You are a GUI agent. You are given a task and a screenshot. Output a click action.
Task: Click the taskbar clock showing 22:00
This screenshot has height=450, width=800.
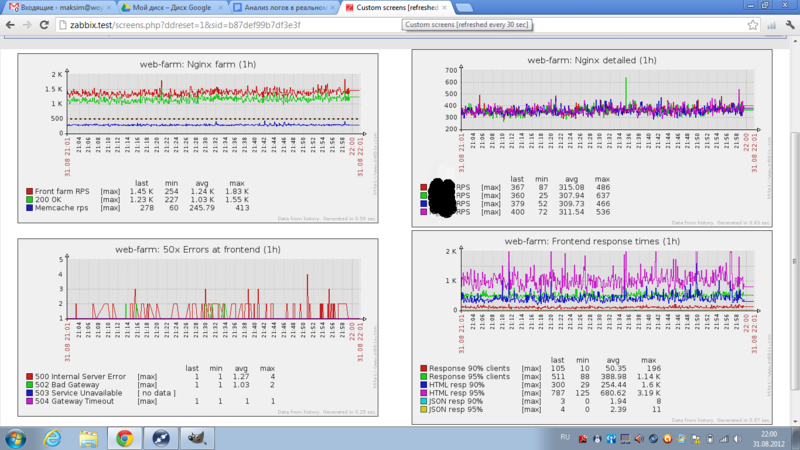pos(768,439)
